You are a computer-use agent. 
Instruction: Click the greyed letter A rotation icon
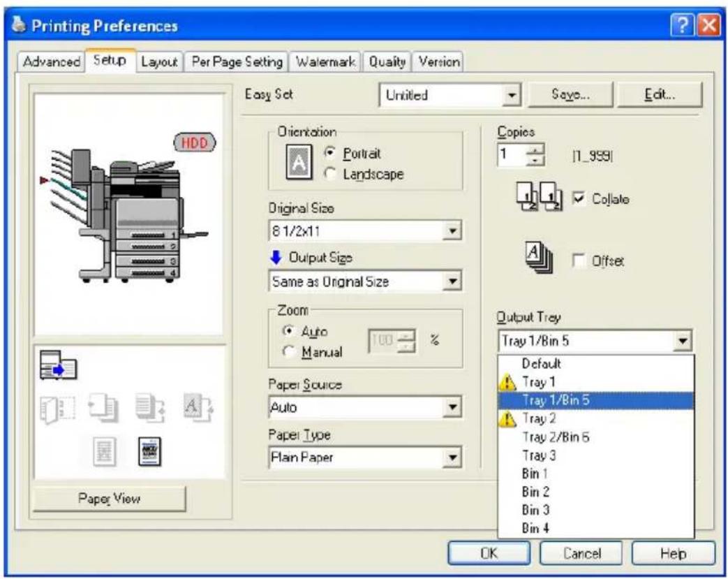(198, 407)
